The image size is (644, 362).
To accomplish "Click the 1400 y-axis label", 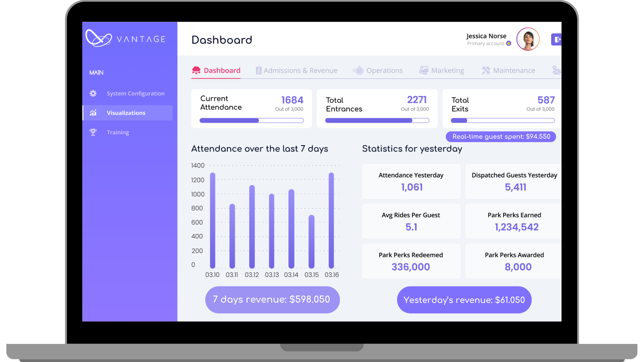I will point(198,166).
